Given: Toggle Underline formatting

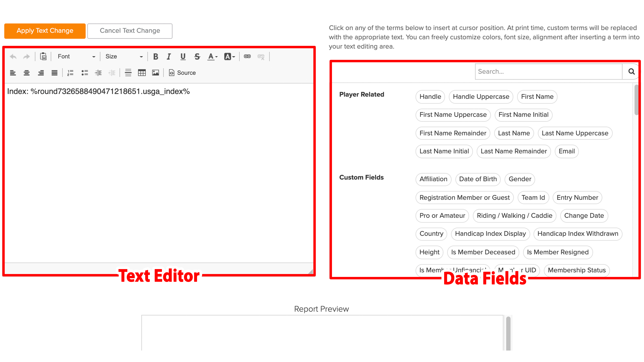Looking at the screenshot, I should pyautogui.click(x=183, y=56).
